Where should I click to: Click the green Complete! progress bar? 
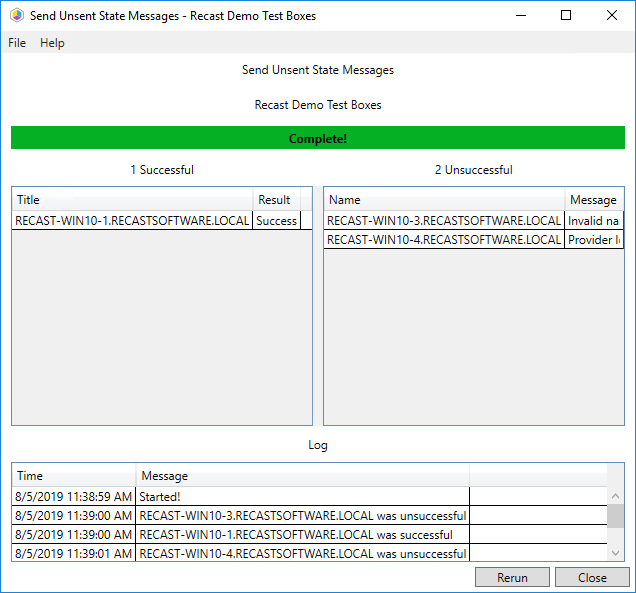tap(318, 138)
